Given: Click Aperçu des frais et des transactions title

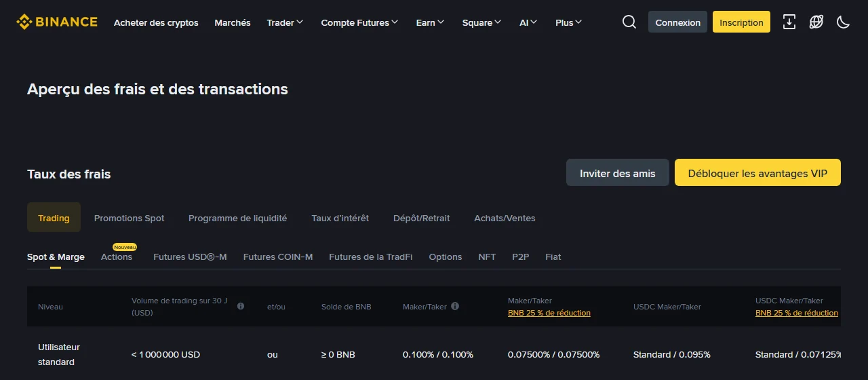Looking at the screenshot, I should coord(157,89).
